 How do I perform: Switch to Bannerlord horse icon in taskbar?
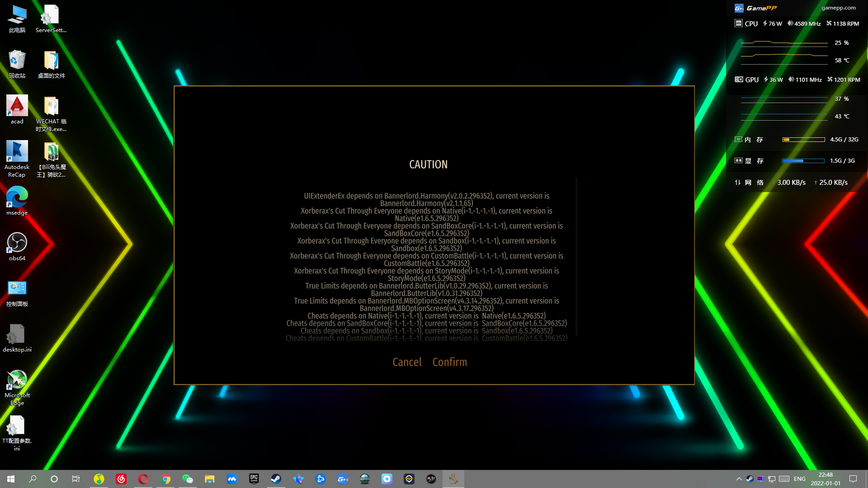click(x=453, y=479)
